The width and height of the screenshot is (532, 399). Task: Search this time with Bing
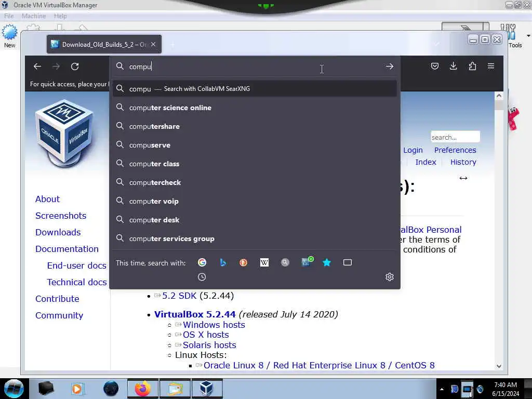click(x=223, y=262)
